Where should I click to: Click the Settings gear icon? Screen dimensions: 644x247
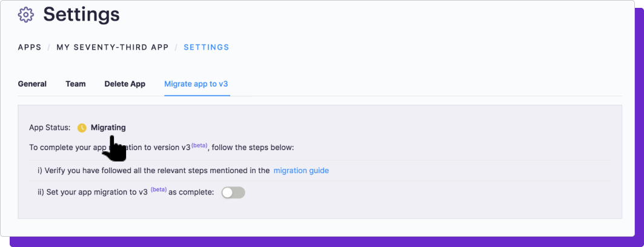[26, 15]
